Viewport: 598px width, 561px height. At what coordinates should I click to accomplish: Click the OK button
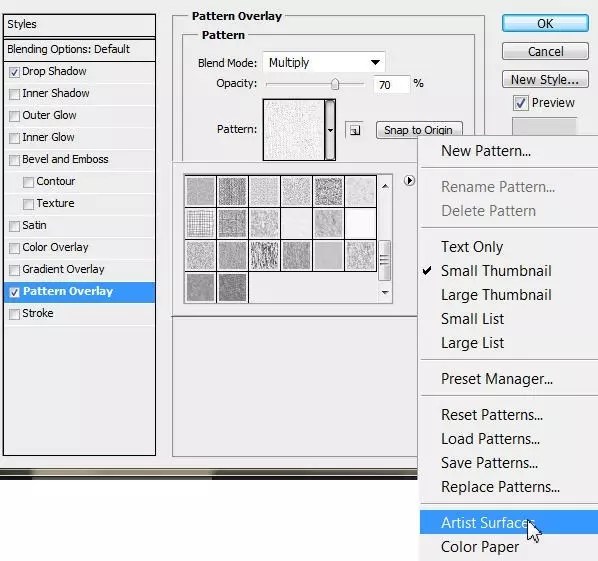(x=545, y=24)
